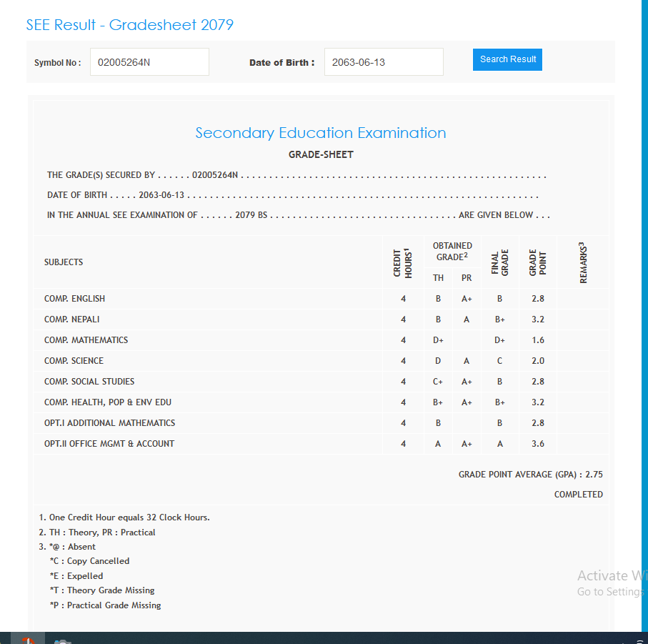Click the orange app icon in the taskbar
Viewport: 648px width, 644px height.
tap(28, 640)
